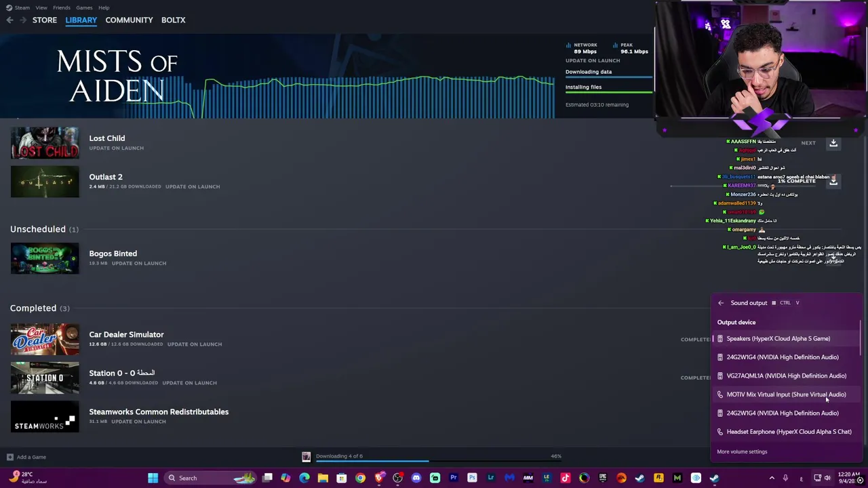Screen dimensions: 868x488
Task: Click download icon on Outlast 2 row
Action: tap(833, 181)
